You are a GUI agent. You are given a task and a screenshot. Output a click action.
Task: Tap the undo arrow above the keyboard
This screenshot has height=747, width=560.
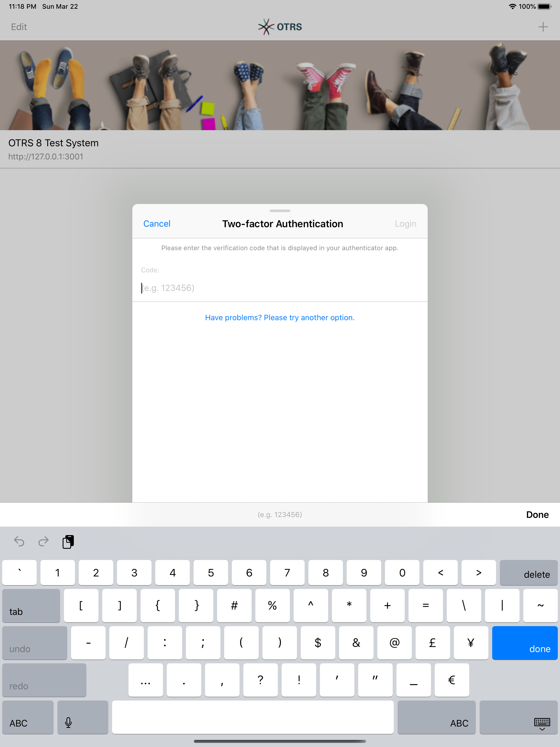click(x=19, y=542)
